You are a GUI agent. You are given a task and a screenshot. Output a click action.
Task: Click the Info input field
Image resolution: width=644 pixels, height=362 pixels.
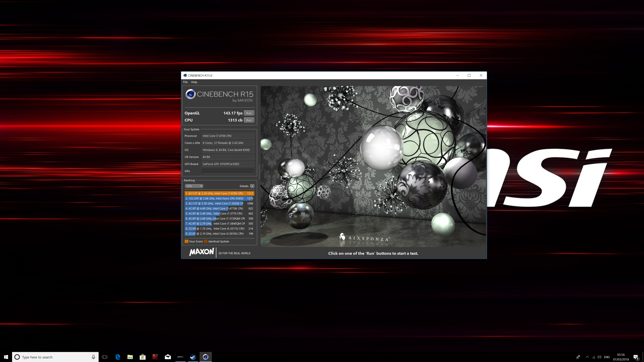228,171
